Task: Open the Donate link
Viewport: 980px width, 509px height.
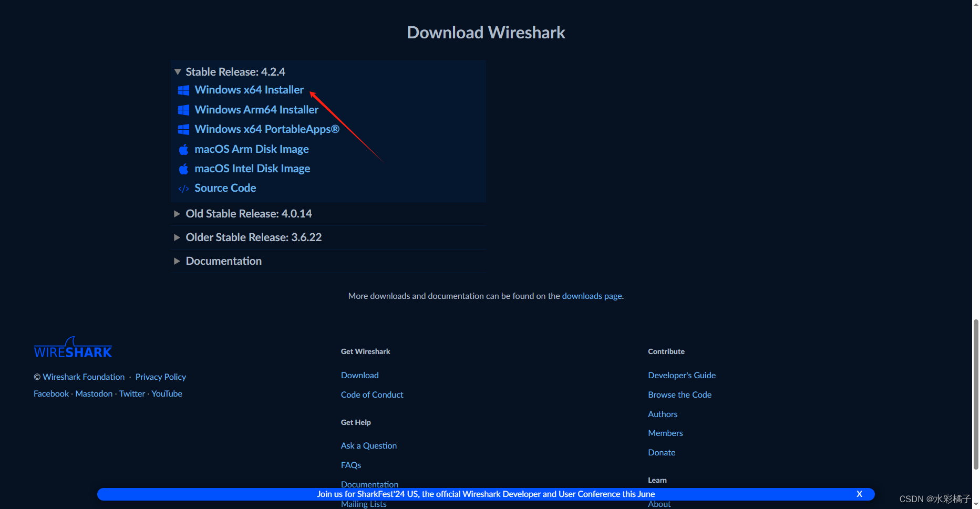Action: (x=662, y=453)
